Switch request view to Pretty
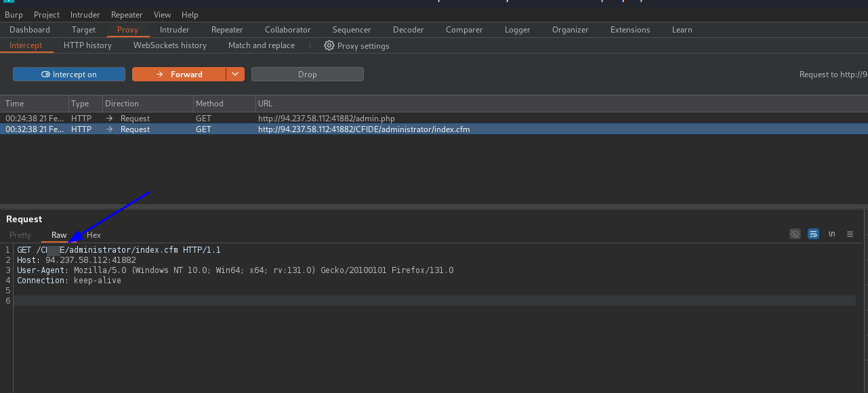Screen dimensions: 868x393 [20, 235]
